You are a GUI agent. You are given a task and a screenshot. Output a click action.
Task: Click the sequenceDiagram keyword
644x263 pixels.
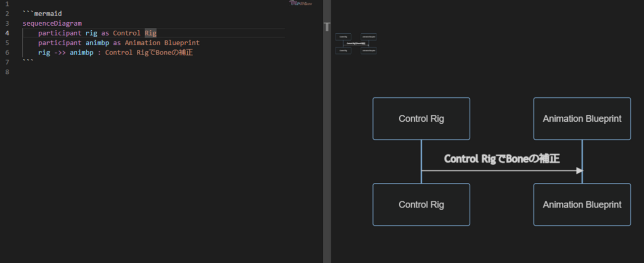tap(52, 23)
